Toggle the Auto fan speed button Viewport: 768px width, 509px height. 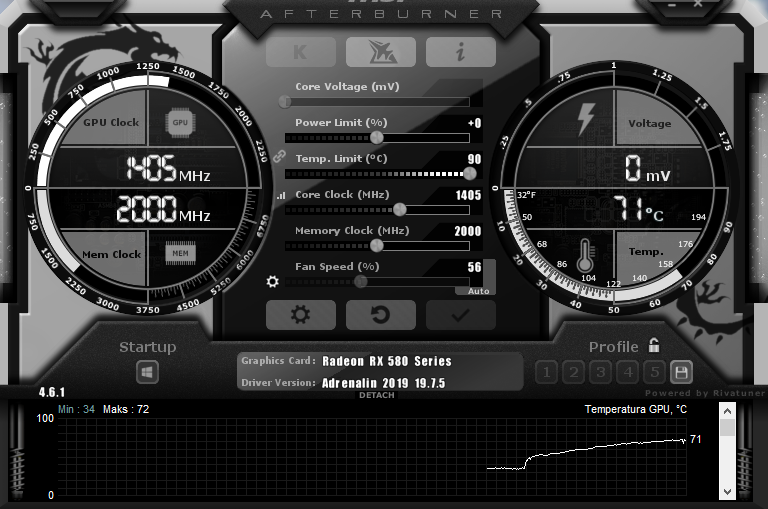point(478,291)
